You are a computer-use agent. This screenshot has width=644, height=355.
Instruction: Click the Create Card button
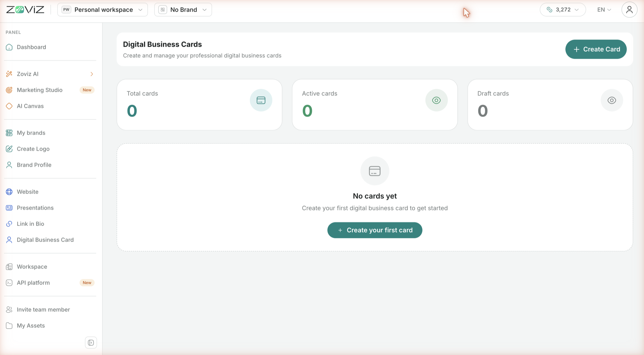pyautogui.click(x=596, y=49)
